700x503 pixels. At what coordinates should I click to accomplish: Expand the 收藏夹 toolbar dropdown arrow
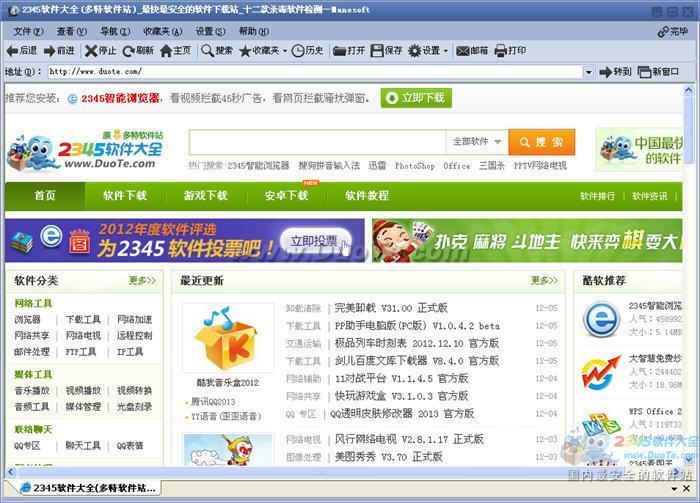point(284,51)
